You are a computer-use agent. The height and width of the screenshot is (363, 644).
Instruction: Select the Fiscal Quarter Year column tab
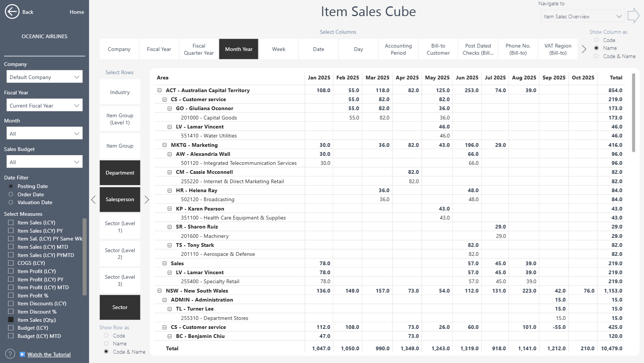(x=199, y=49)
